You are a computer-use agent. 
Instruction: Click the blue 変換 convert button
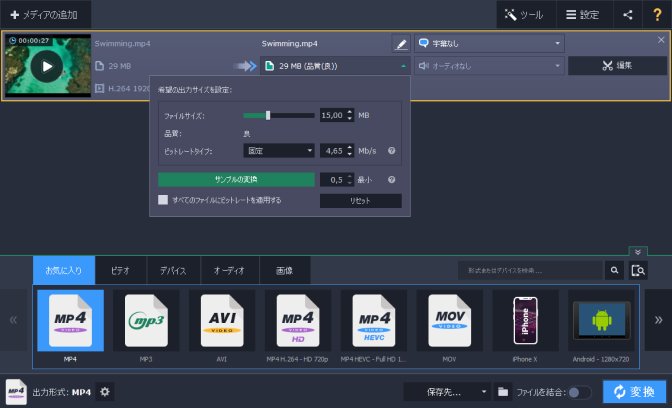point(635,392)
